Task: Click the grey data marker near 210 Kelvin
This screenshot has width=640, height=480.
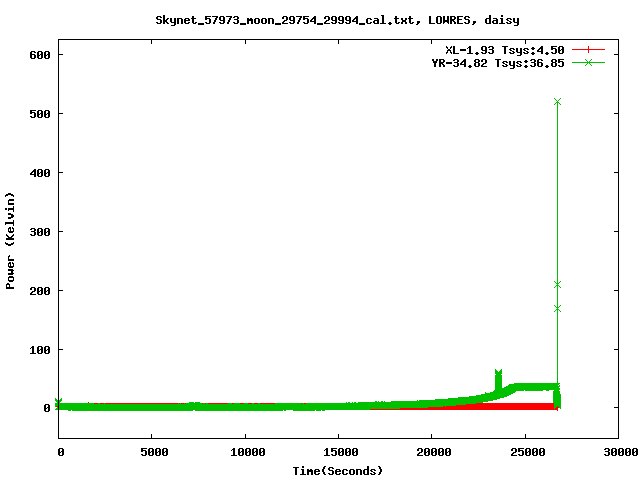Action: pyautogui.click(x=558, y=285)
